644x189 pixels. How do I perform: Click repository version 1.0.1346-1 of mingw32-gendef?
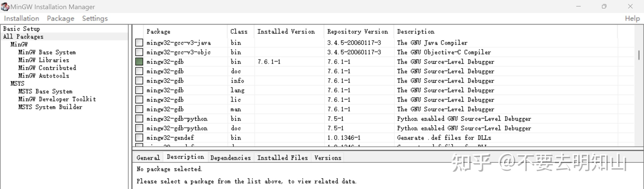point(344,138)
